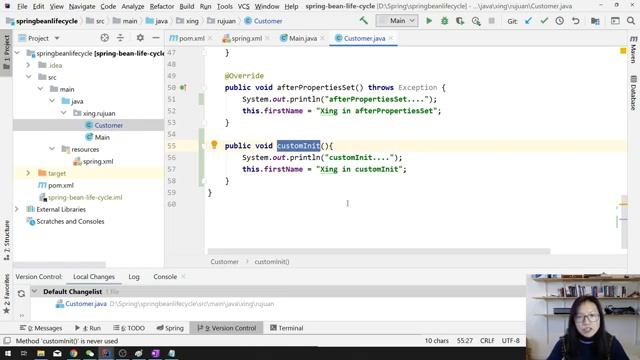Click customInit() in the breadcrumb bar
The height and width of the screenshot is (360, 640).
coord(272,262)
